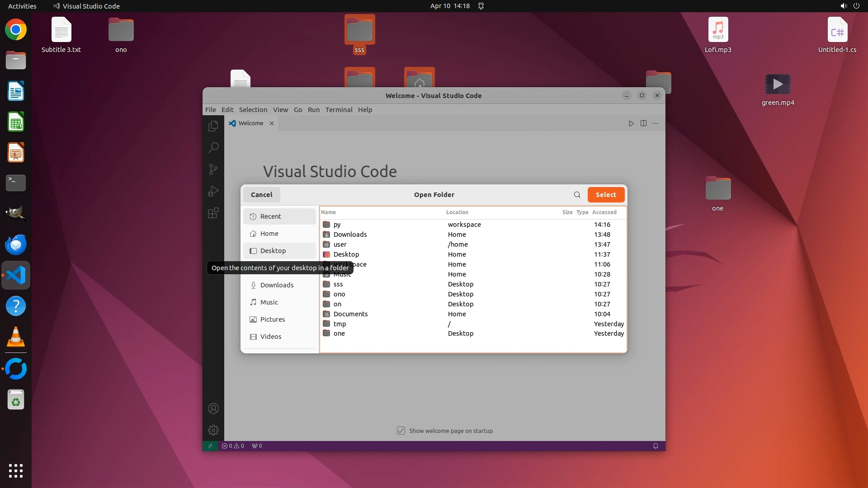Click the orange Select button
Image resolution: width=868 pixels, height=488 pixels.
coord(606,195)
